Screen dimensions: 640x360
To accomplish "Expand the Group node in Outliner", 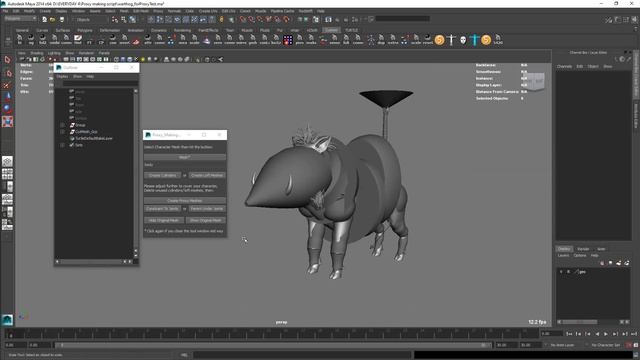I will (62, 125).
